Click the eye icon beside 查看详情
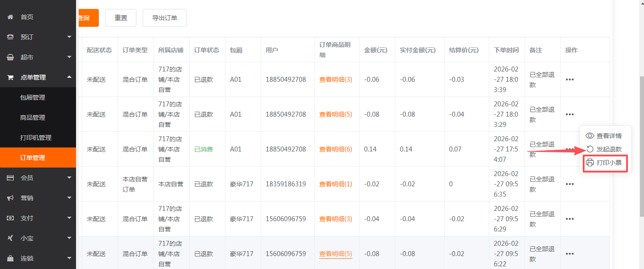 point(590,136)
